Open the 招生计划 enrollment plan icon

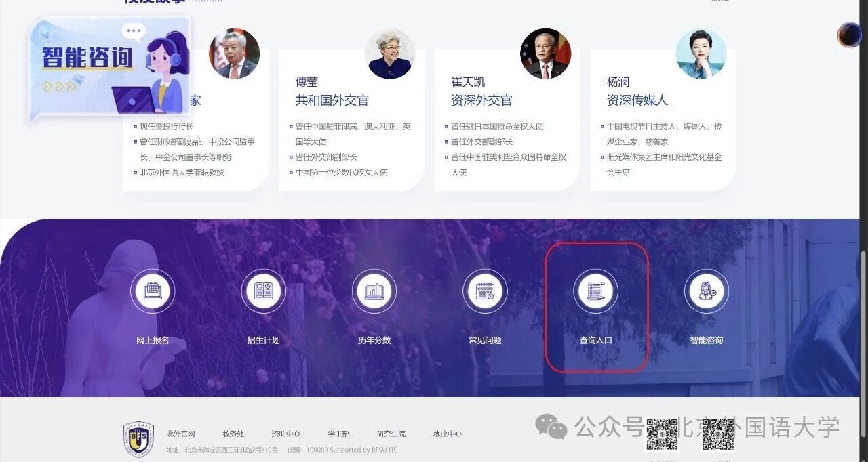263,291
